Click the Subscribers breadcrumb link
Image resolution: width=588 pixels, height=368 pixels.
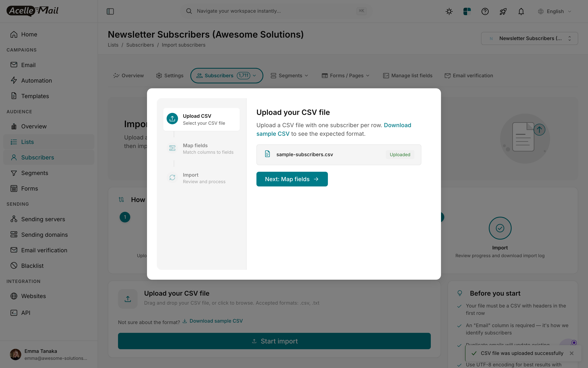140,45
